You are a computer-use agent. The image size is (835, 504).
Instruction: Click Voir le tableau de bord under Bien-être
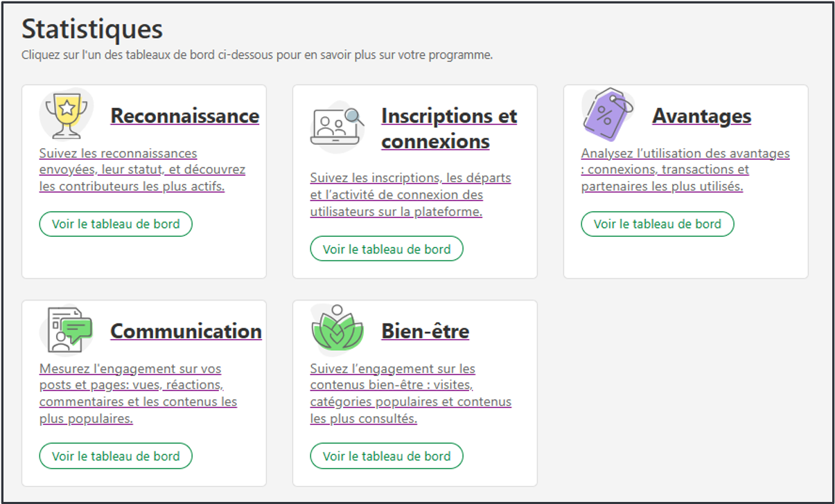(387, 456)
